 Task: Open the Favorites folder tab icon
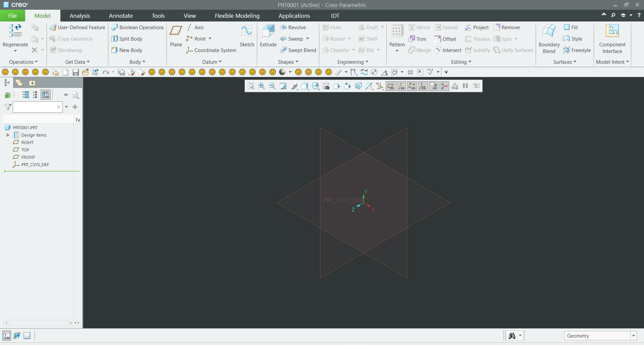[32, 83]
